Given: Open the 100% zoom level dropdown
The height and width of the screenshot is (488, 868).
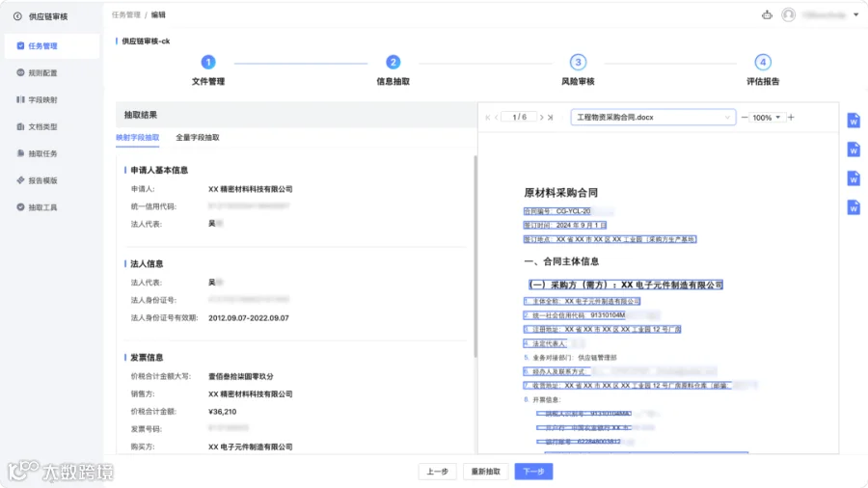Looking at the screenshot, I should point(768,118).
